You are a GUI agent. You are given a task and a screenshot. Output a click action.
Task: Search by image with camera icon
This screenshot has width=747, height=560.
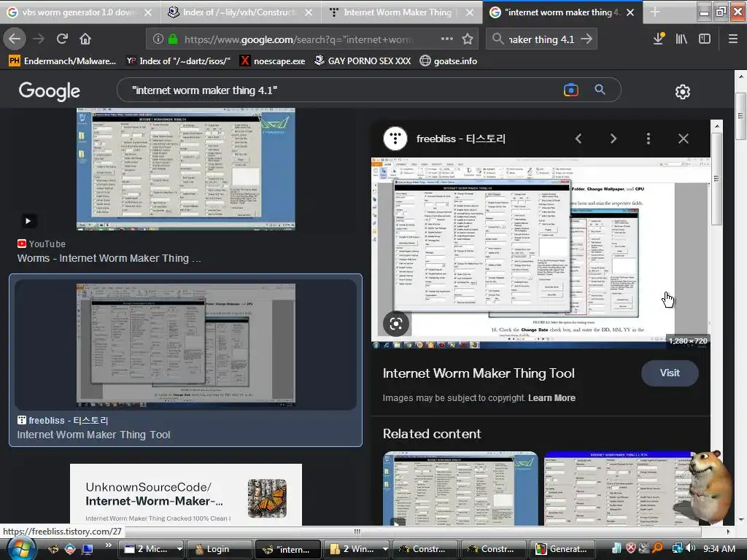coord(570,90)
